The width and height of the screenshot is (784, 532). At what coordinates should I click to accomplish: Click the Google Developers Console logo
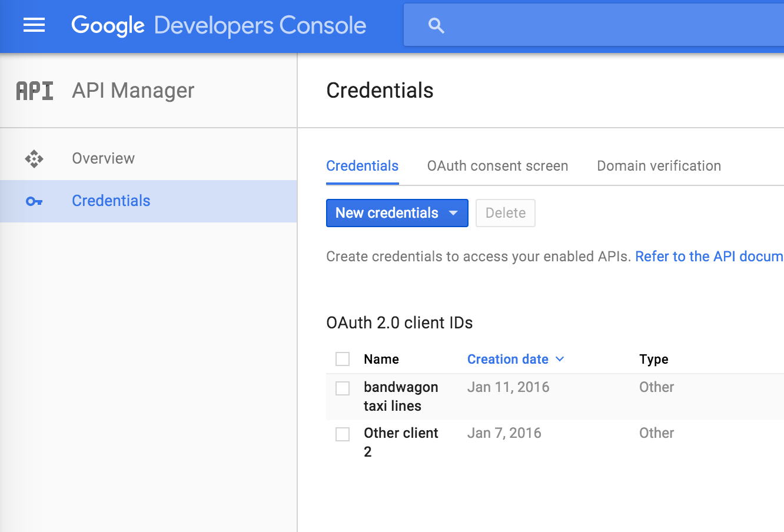point(219,25)
